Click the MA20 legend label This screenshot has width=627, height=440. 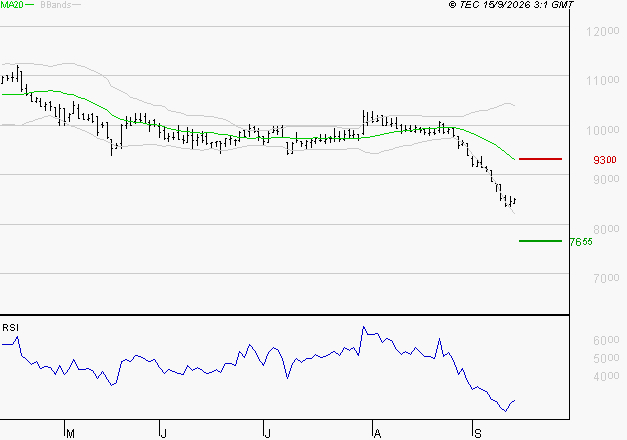(x=12, y=5)
